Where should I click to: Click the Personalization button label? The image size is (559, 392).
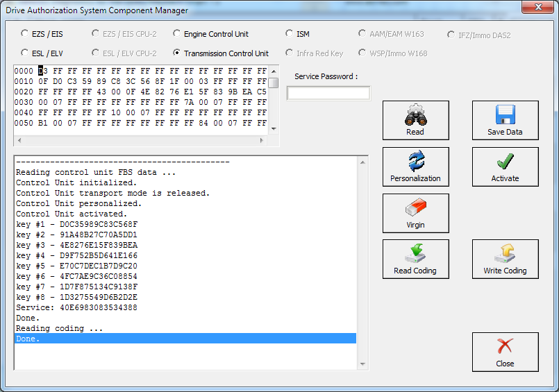415,178
